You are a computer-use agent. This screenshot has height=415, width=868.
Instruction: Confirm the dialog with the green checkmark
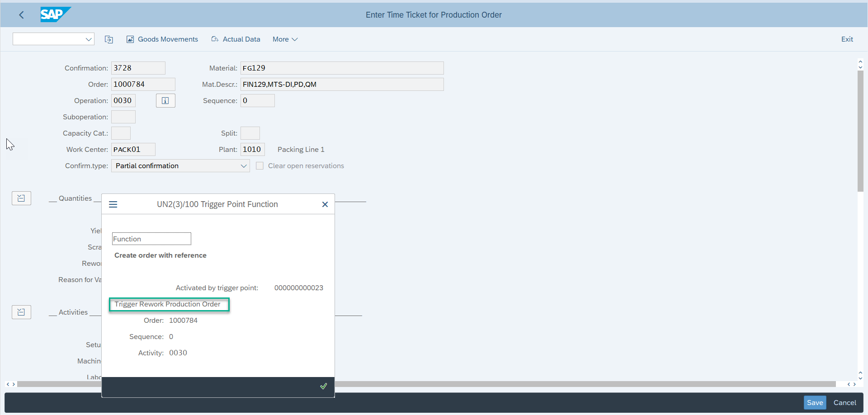point(323,386)
